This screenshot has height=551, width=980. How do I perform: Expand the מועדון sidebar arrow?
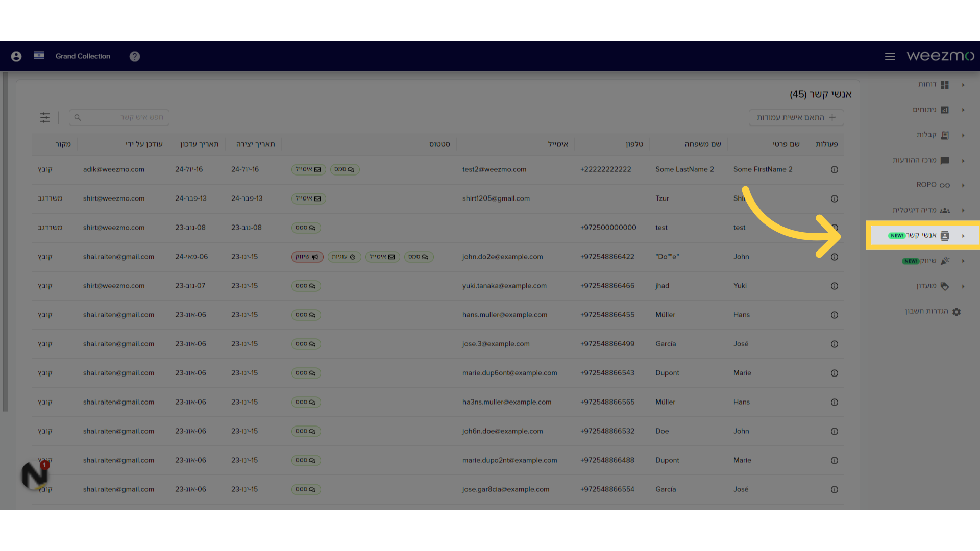click(963, 286)
